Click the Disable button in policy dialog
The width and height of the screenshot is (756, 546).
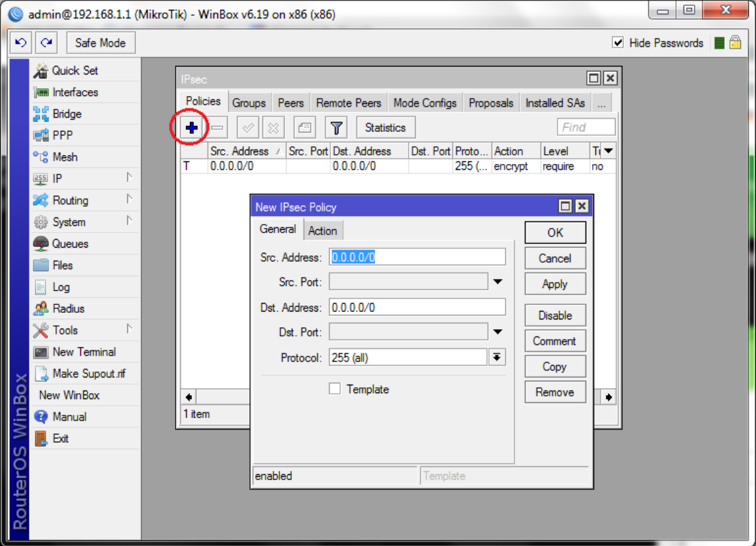[555, 315]
